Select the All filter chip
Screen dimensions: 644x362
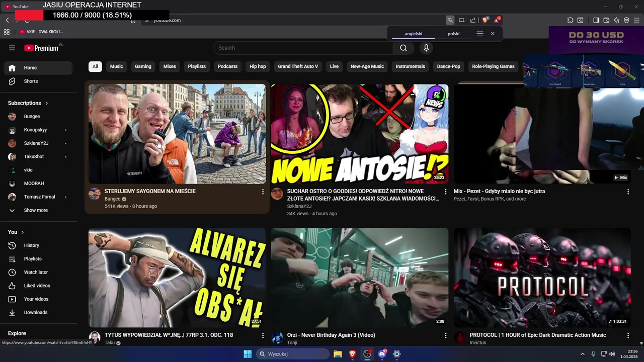(x=95, y=66)
